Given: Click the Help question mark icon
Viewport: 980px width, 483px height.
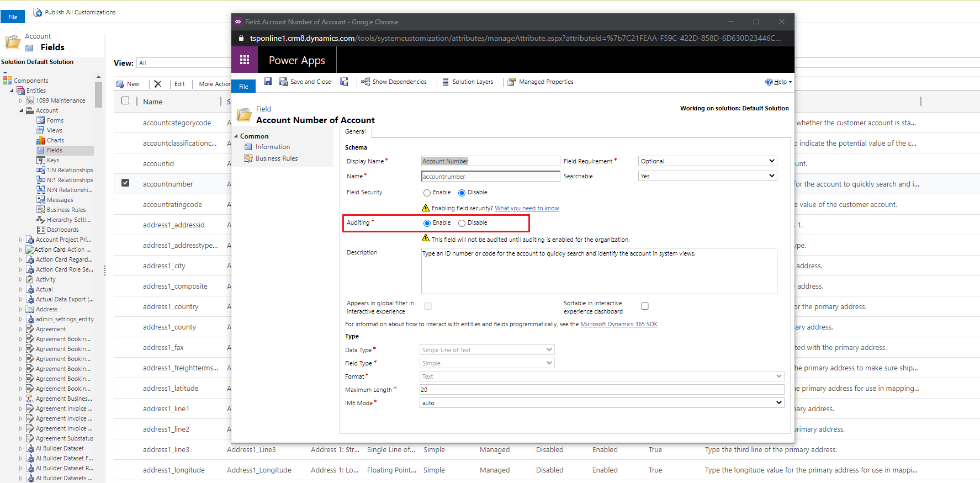Looking at the screenshot, I should point(769,82).
